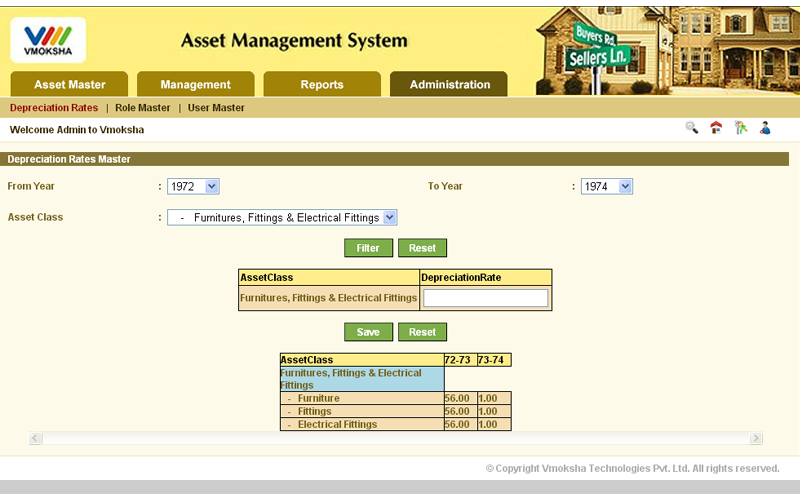Open the Reports tab
Viewport: 800px width, 500px height.
(322, 84)
